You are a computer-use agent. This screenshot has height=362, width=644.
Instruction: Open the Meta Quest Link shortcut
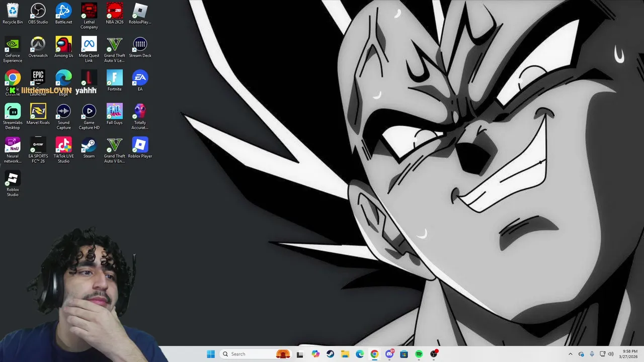(89, 50)
